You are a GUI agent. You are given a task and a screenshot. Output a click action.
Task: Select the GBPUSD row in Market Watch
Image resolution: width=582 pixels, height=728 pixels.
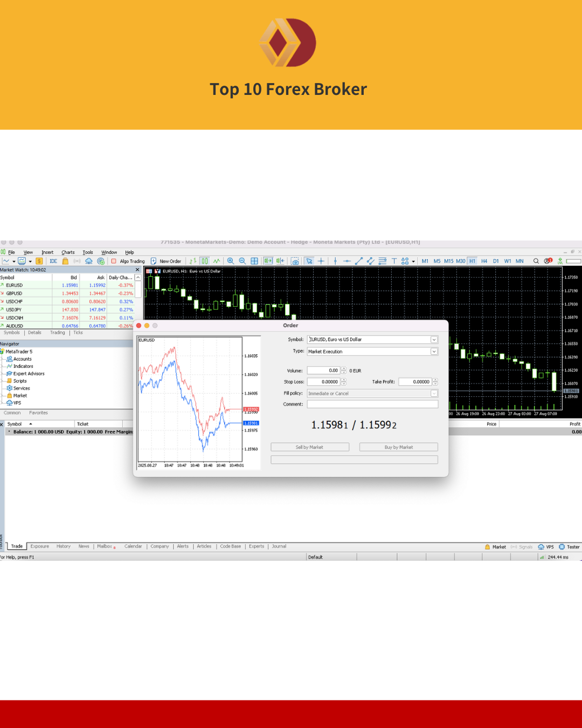tap(67, 293)
